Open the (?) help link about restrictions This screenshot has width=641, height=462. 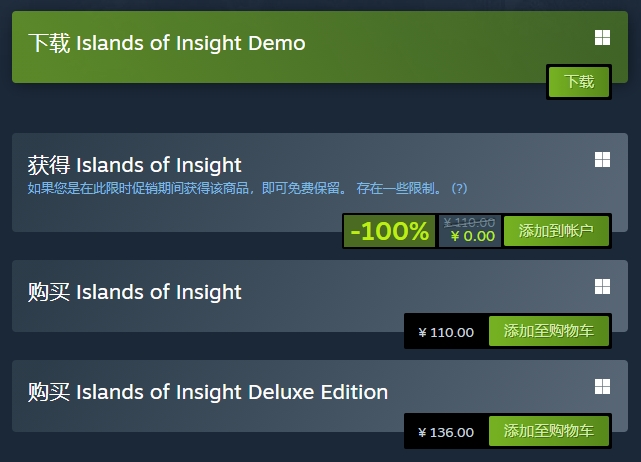[x=459, y=188]
